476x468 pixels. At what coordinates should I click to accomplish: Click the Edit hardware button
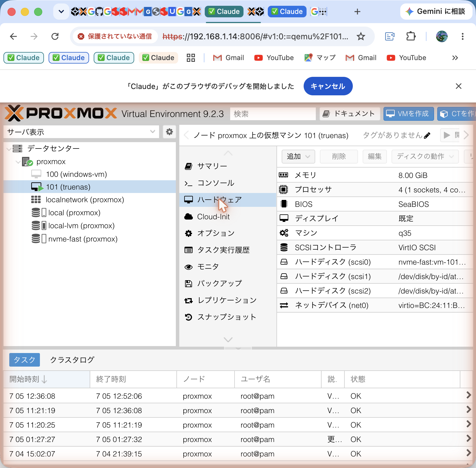375,157
